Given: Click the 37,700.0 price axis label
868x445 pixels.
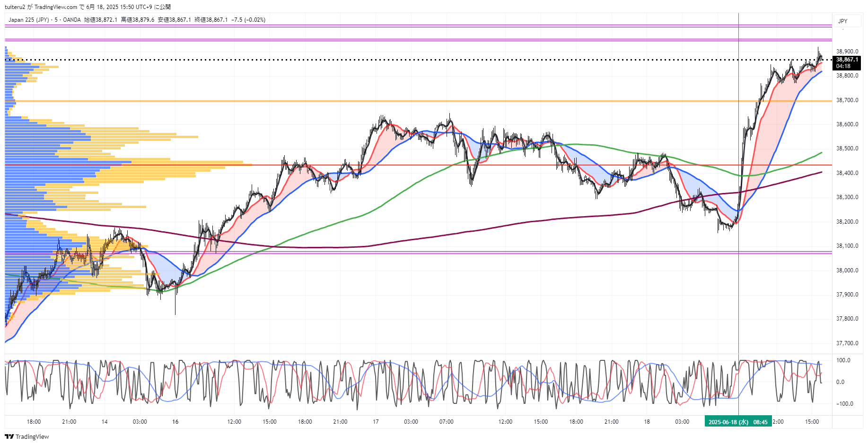Looking at the screenshot, I should 847,343.
